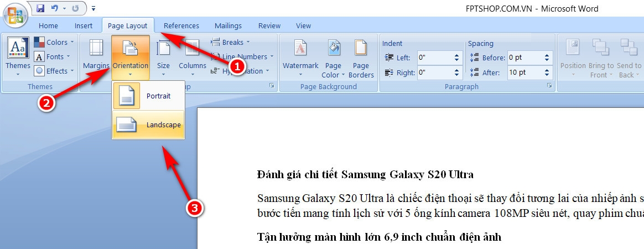Adjust Indent Left spinner arrows
Screen dimensions: 644x249
[x=456, y=58]
